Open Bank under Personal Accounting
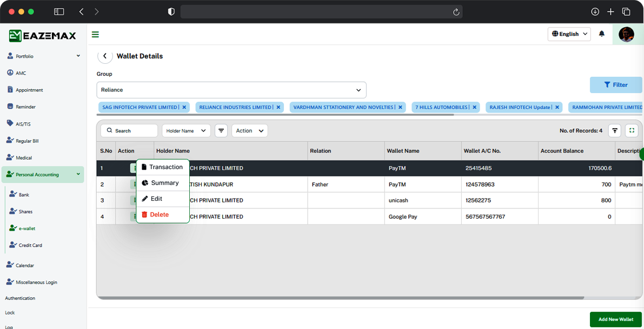 [x=19, y=194]
